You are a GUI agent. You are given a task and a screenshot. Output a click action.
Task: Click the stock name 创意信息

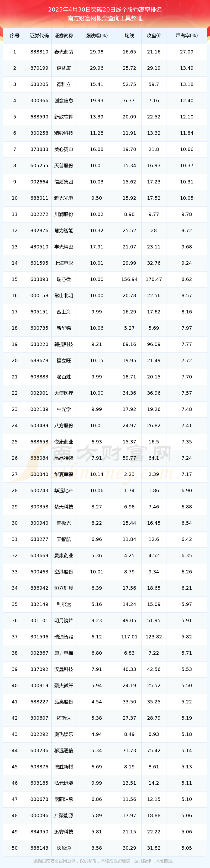click(64, 101)
